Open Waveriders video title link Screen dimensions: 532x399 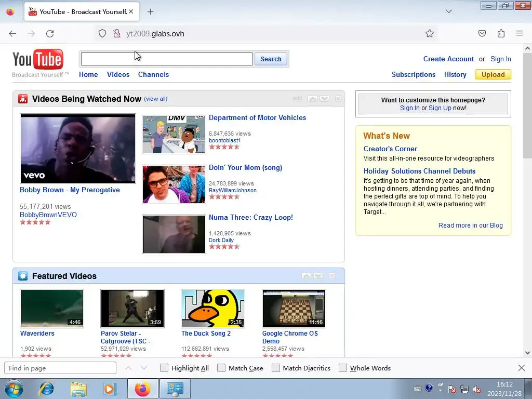coord(37,333)
